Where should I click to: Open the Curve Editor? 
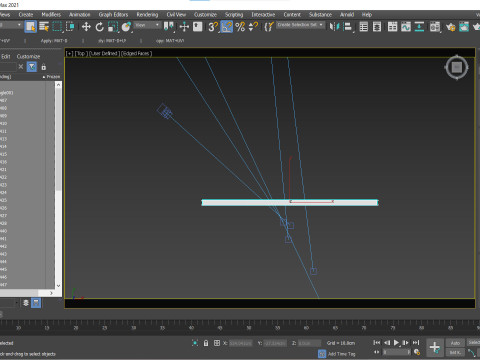click(406, 27)
